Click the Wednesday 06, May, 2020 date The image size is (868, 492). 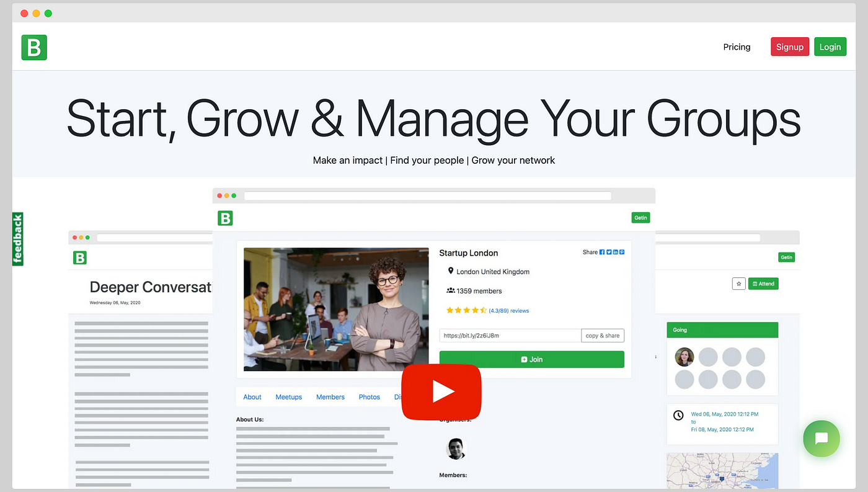tap(115, 303)
